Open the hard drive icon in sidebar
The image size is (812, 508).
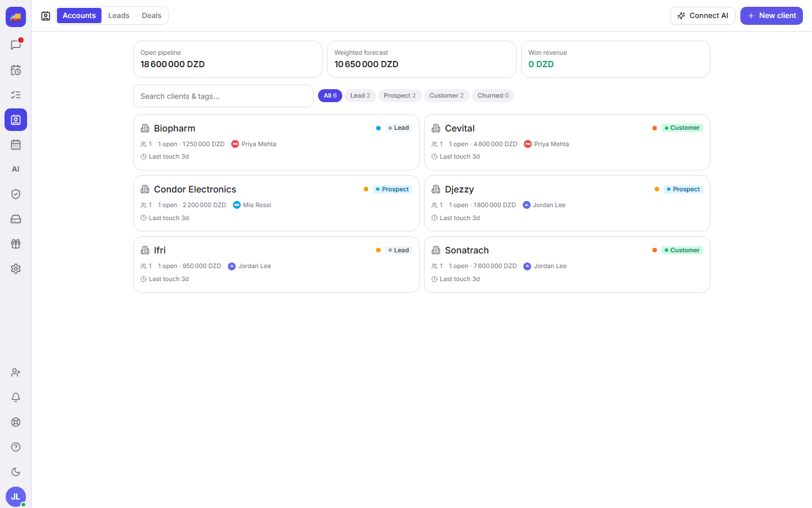[16, 219]
